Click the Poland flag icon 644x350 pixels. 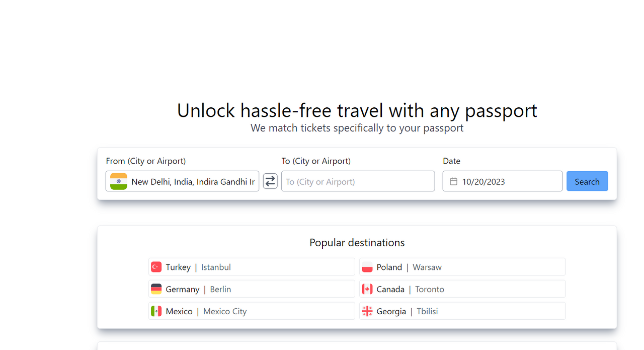pos(367,267)
